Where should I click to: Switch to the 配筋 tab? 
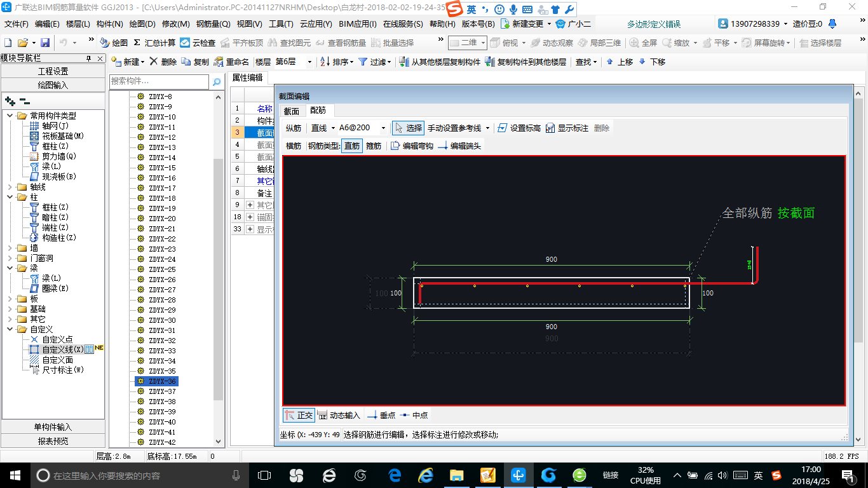coord(318,111)
